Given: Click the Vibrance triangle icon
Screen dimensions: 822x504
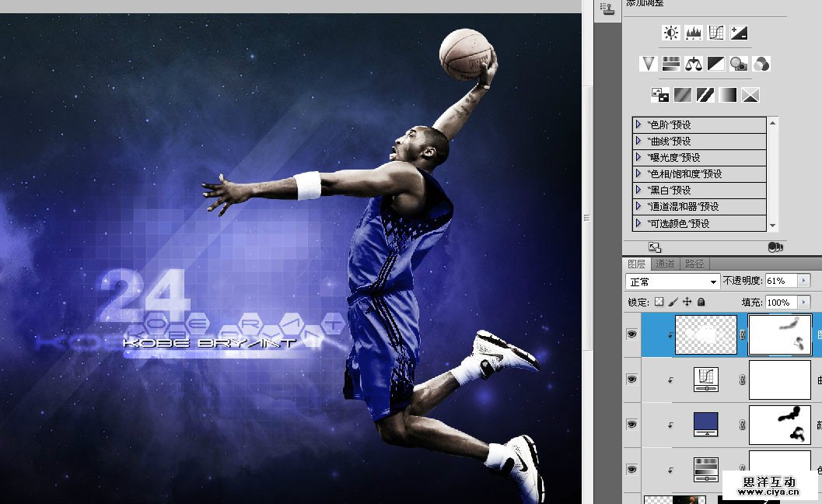Looking at the screenshot, I should [648, 64].
